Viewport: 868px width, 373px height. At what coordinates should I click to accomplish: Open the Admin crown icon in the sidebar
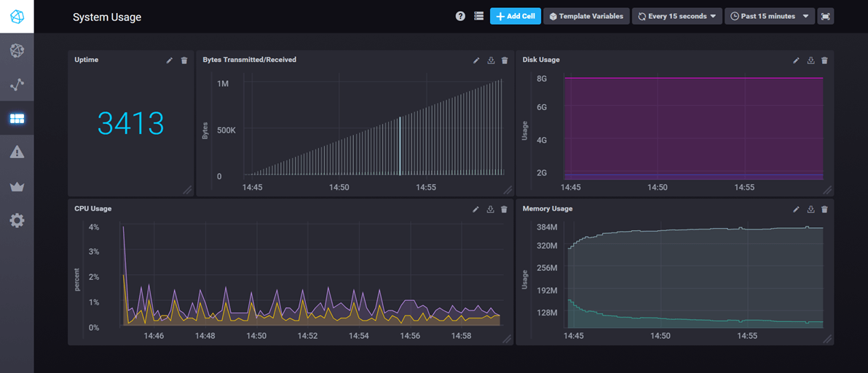pos(17,186)
